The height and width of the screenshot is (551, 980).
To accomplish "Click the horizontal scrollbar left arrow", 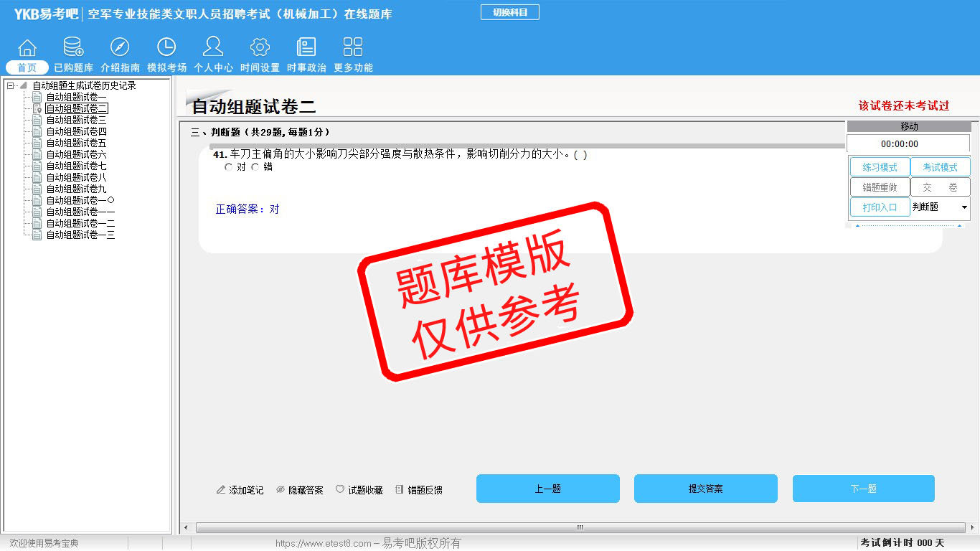I will click(186, 528).
